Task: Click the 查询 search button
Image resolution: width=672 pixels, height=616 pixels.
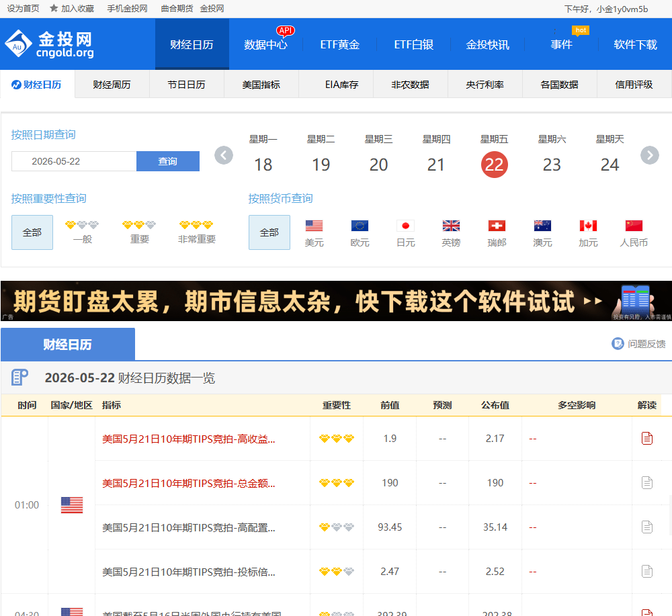Action: pos(168,161)
